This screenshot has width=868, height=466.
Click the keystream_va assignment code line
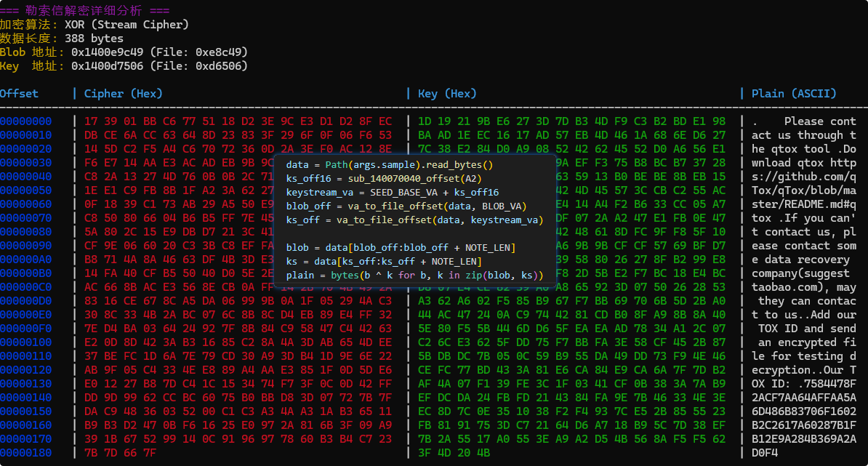(x=393, y=193)
